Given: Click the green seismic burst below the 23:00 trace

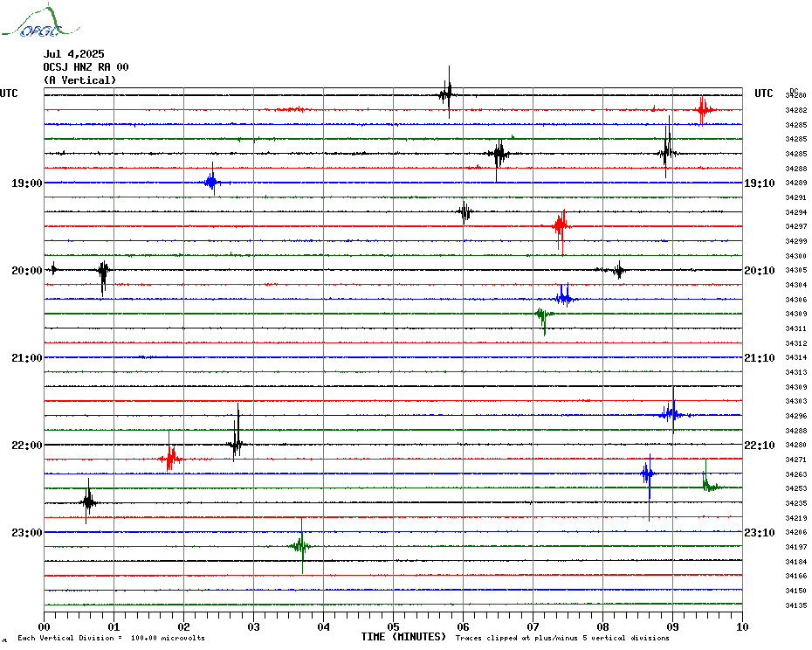Looking at the screenshot, I should tap(301, 545).
